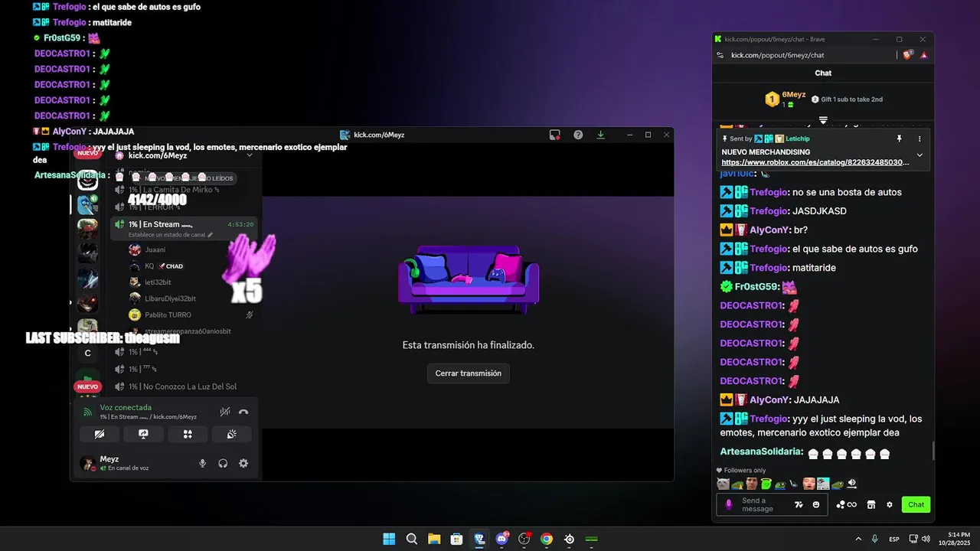
Task: Open File Explorer from taskbar
Action: 434,539
